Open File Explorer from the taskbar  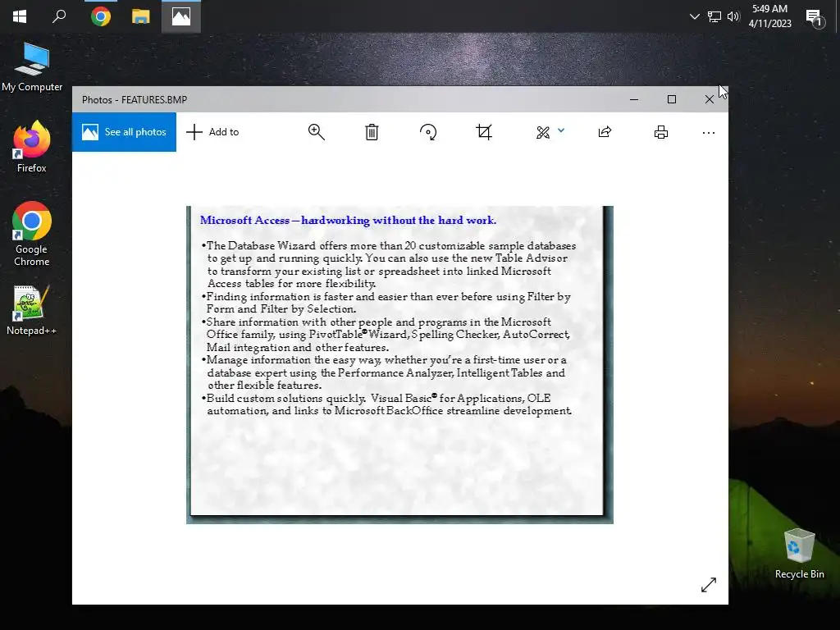point(141,16)
